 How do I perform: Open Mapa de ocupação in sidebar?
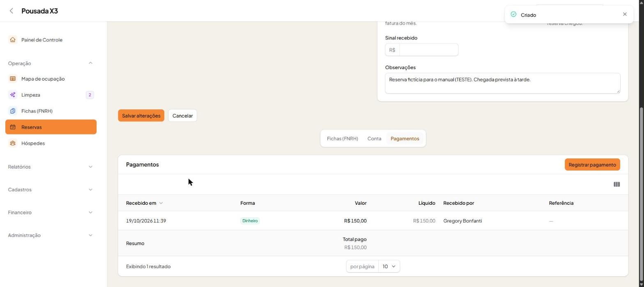51,79
